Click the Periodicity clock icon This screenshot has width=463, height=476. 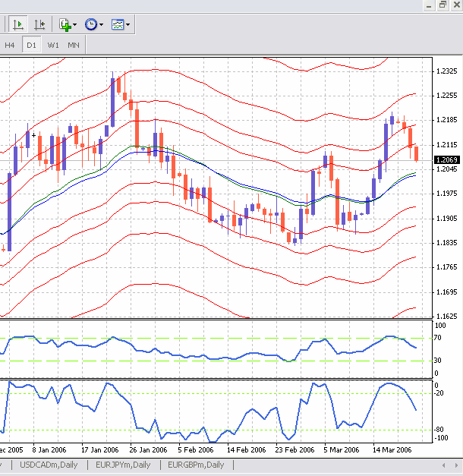point(91,25)
